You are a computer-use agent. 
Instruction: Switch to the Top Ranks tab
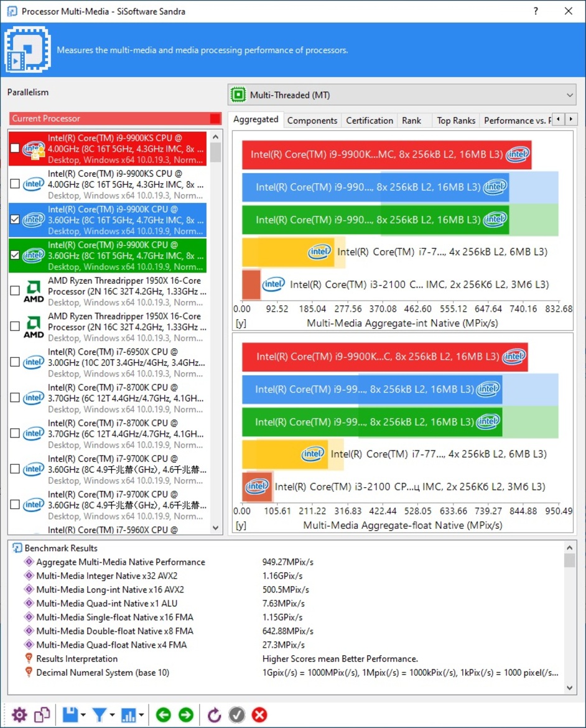(x=456, y=121)
